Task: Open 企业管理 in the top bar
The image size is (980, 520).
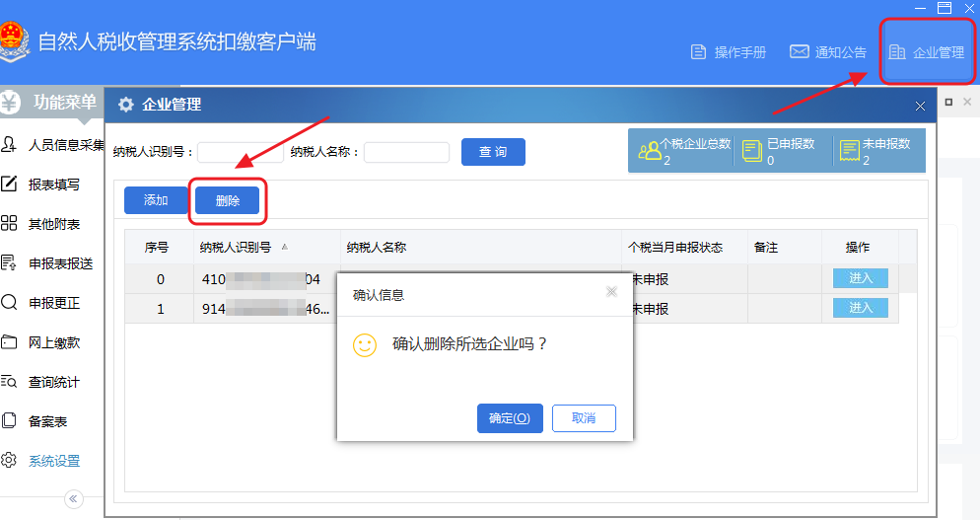Action: coord(927,52)
